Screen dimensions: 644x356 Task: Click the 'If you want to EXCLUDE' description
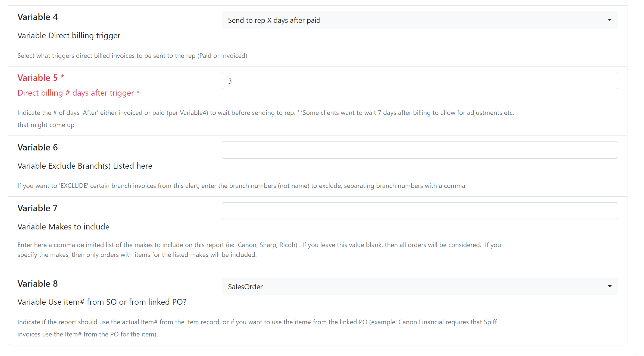click(x=241, y=186)
